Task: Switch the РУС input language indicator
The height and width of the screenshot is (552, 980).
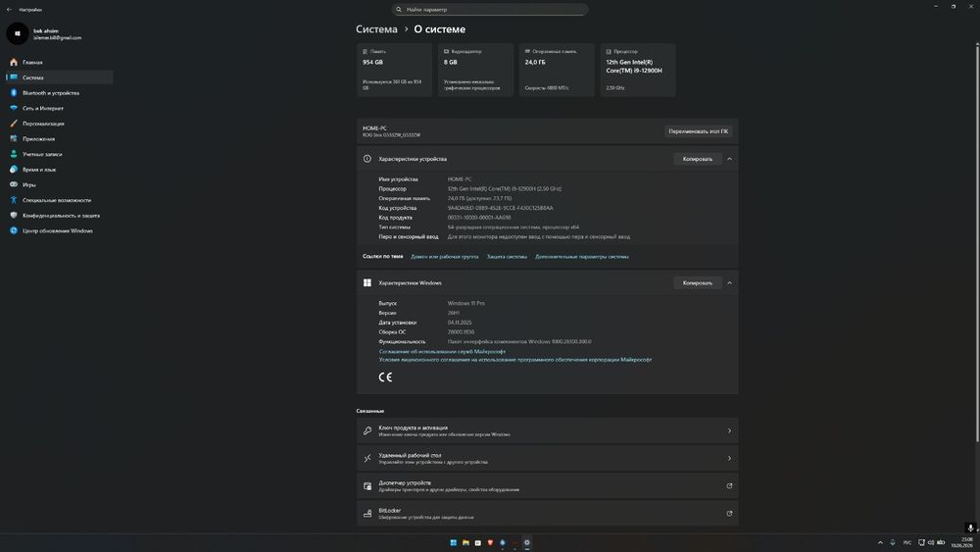Action: tap(906, 542)
